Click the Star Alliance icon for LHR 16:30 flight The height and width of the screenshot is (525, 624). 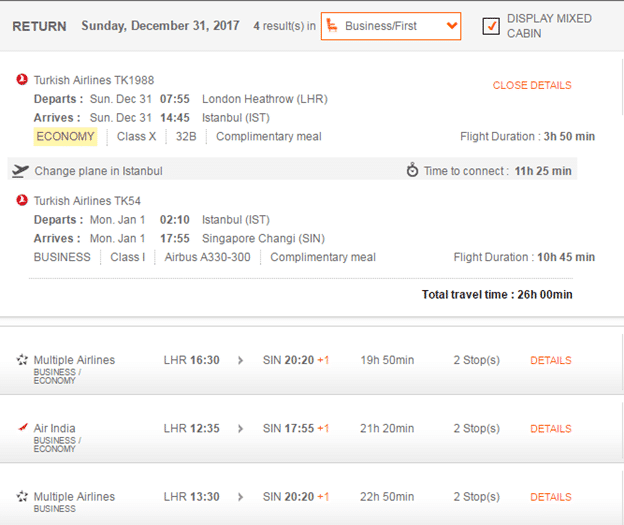click(x=22, y=360)
